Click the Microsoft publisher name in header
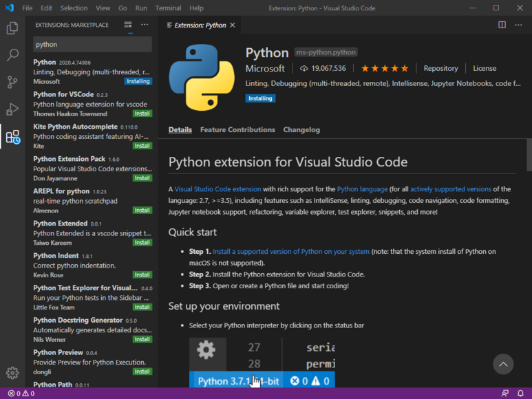The width and height of the screenshot is (532, 399). pos(265,69)
